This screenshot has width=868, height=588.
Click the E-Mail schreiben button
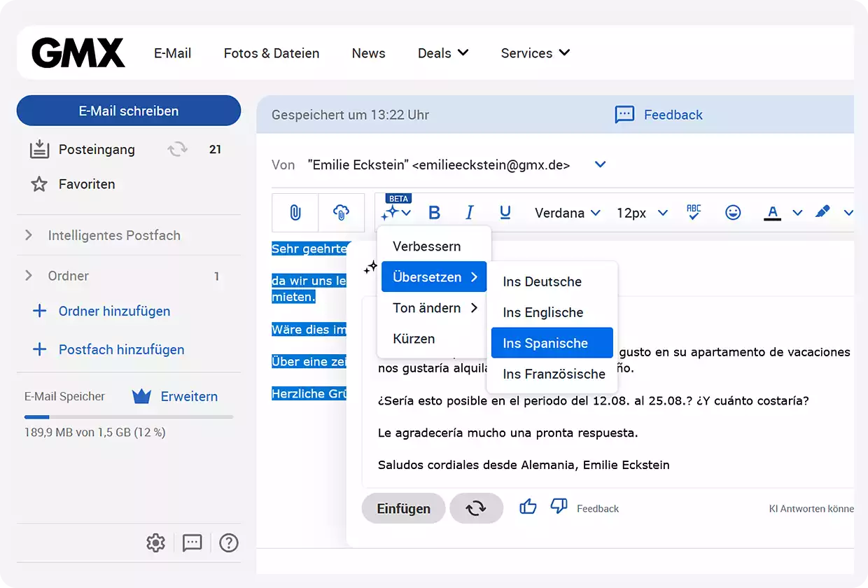pos(129,111)
